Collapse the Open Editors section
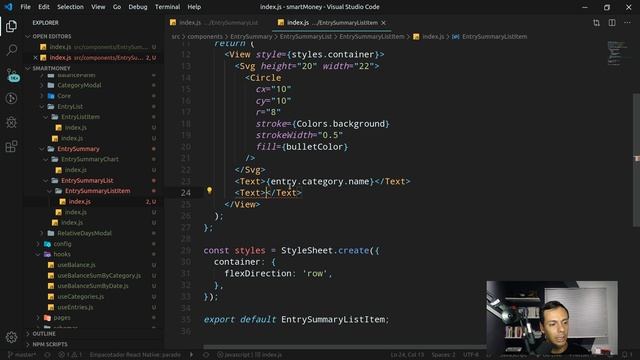Screen dimensions: 640x360 pos(94,36)
